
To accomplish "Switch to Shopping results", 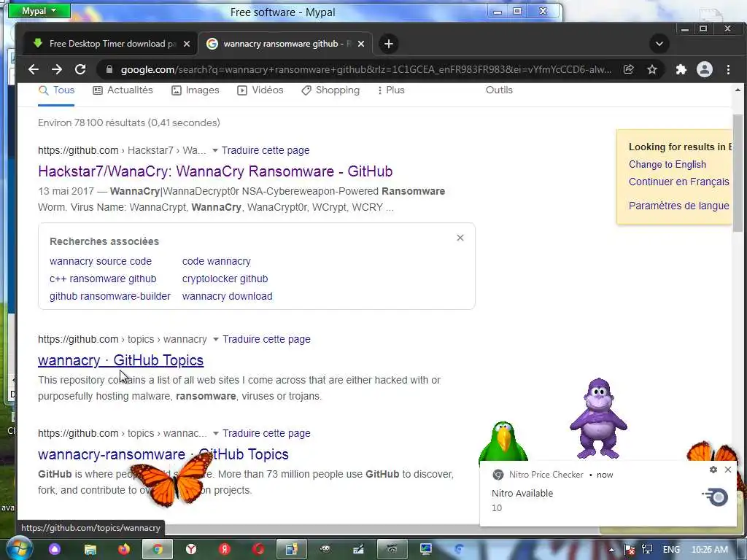I will coord(330,90).
